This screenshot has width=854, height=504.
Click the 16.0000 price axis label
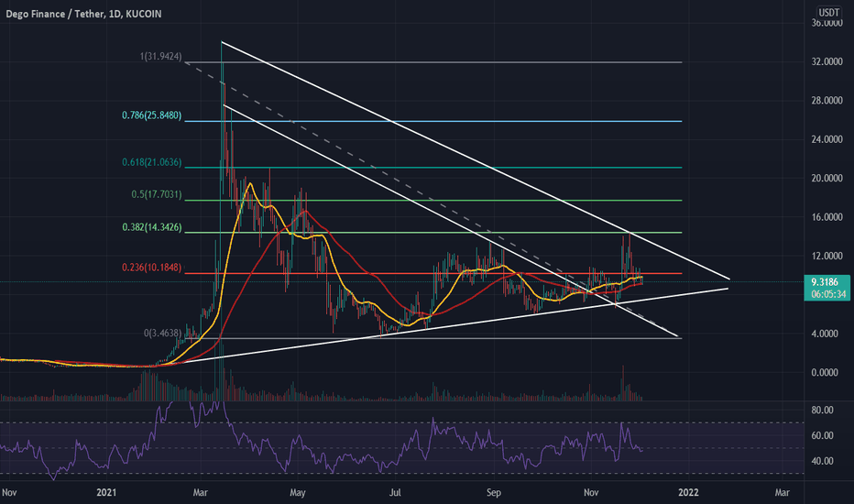(x=827, y=217)
